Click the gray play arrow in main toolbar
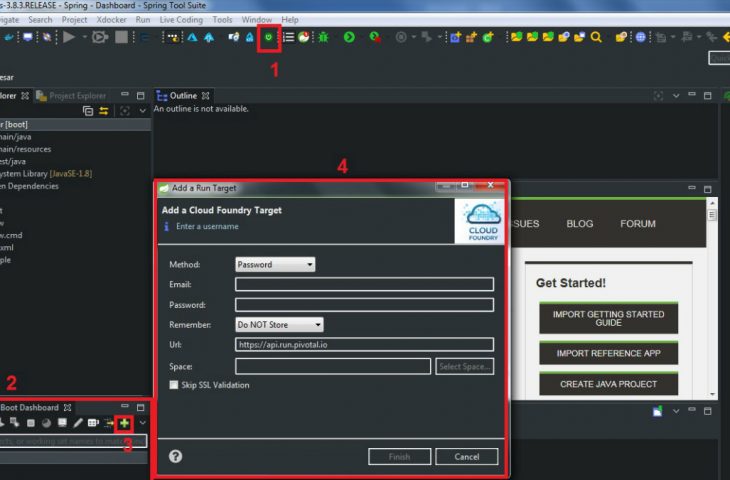 [x=69, y=37]
